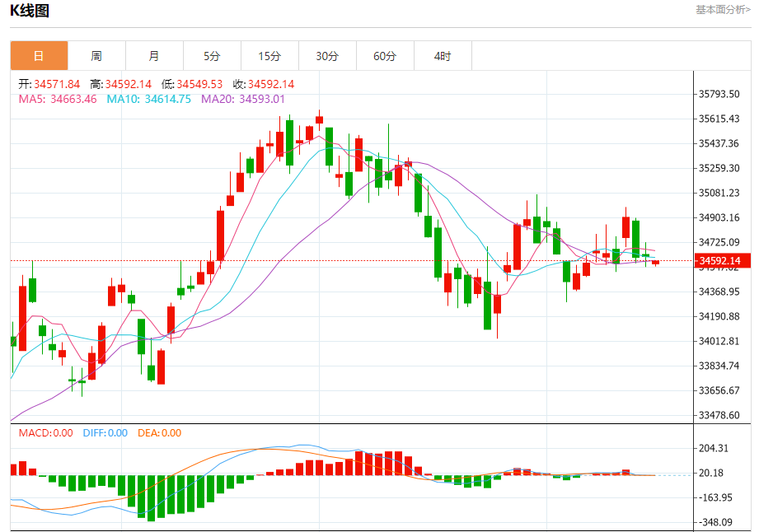Switch to the 周 weekly tab

(96, 56)
